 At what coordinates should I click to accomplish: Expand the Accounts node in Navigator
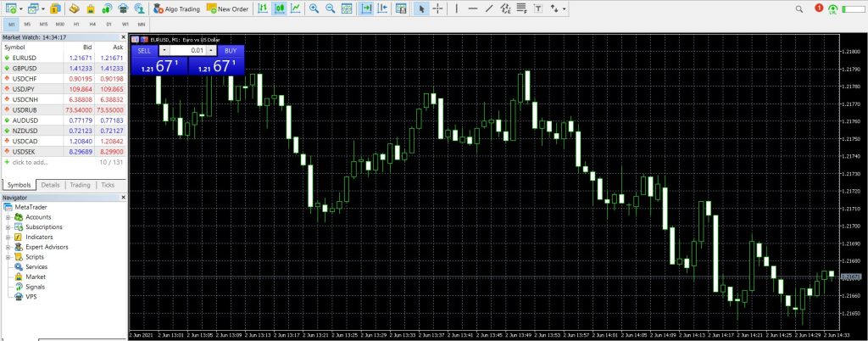pyautogui.click(x=8, y=217)
